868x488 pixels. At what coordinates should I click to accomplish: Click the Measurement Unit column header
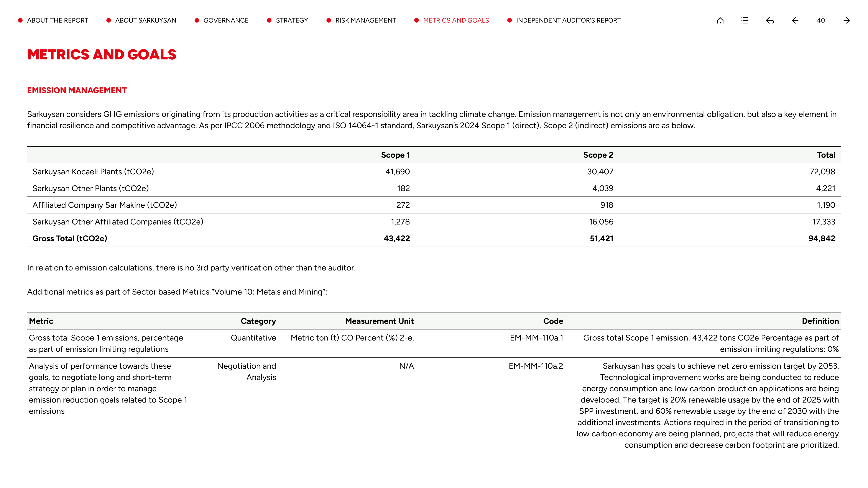pos(379,321)
